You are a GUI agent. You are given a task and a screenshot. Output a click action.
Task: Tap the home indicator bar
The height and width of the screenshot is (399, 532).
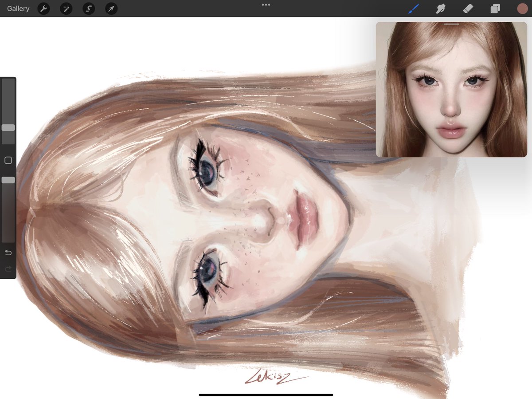point(266,395)
